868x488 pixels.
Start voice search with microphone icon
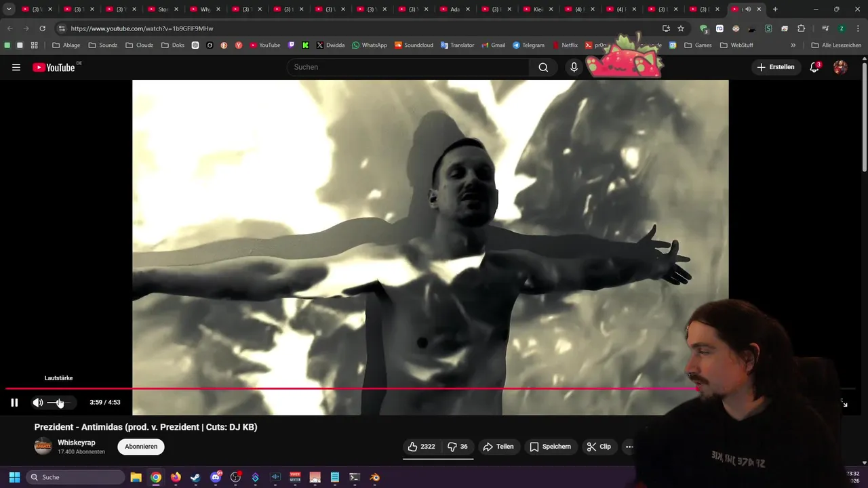[x=574, y=67]
